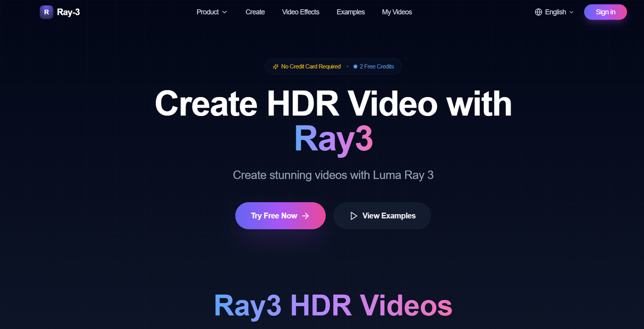The width and height of the screenshot is (644, 329).
Task: Select Examples in the top navigation
Action: pos(351,12)
